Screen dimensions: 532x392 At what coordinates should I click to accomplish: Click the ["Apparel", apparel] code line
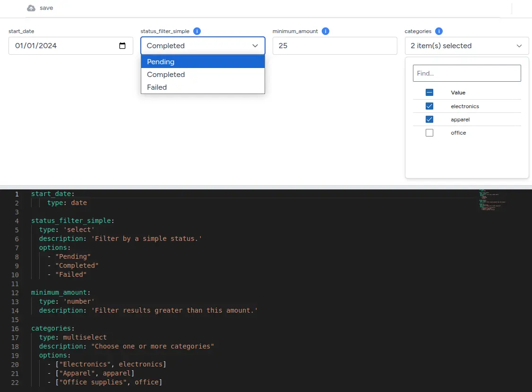pyautogui.click(x=91, y=374)
